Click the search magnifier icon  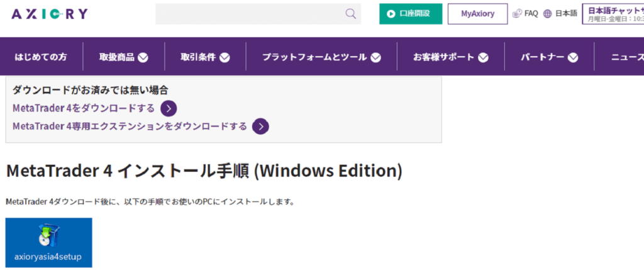click(350, 14)
